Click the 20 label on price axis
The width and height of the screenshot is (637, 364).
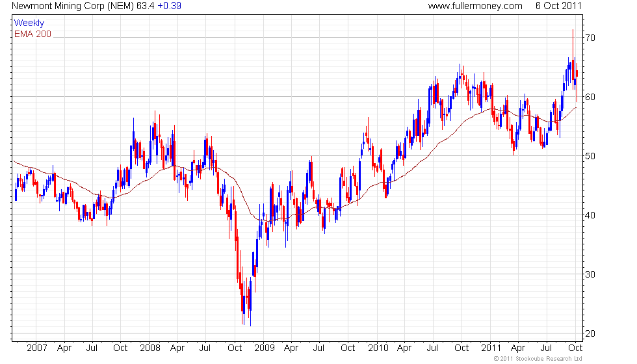pyautogui.click(x=590, y=334)
